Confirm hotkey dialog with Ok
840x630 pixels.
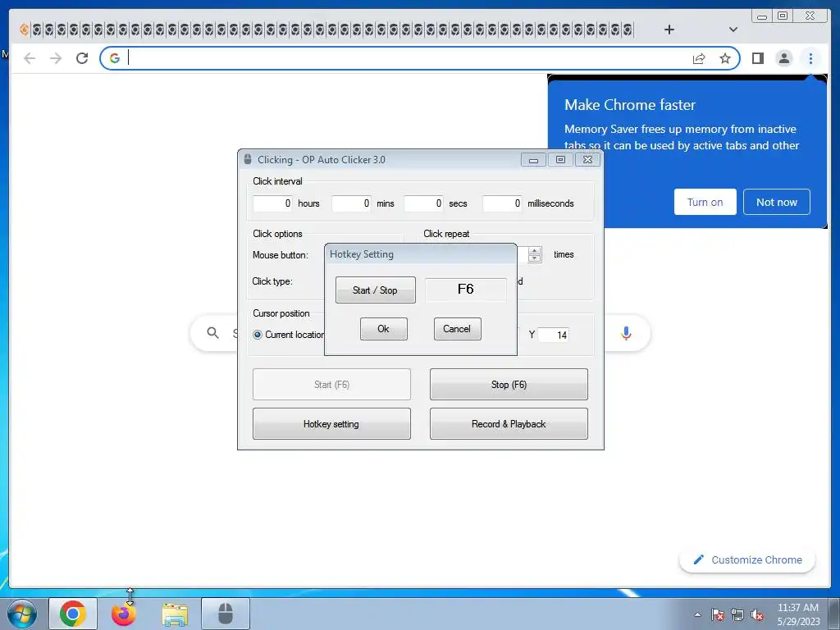click(384, 329)
